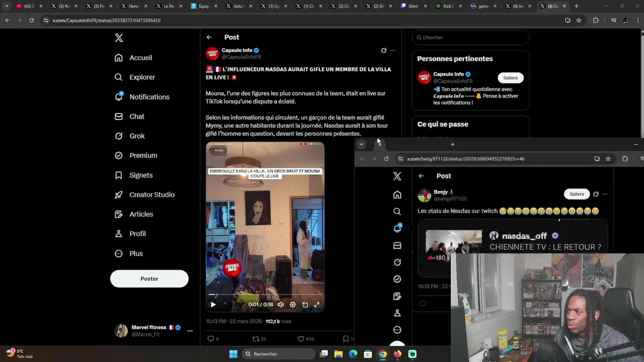Toggle video fullscreen mode
This screenshot has height=362, width=644.
[x=317, y=305]
